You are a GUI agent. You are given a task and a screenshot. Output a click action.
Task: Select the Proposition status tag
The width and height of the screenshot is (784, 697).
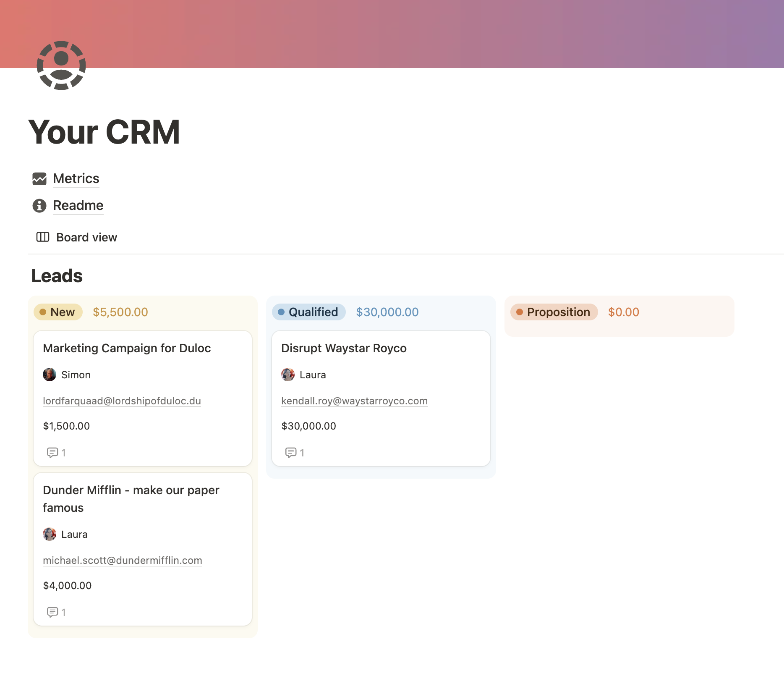click(x=554, y=312)
